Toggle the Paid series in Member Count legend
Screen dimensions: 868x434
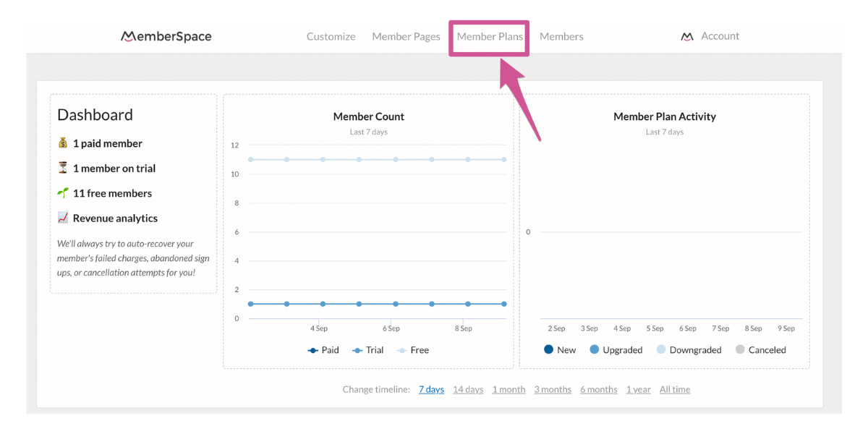point(323,350)
